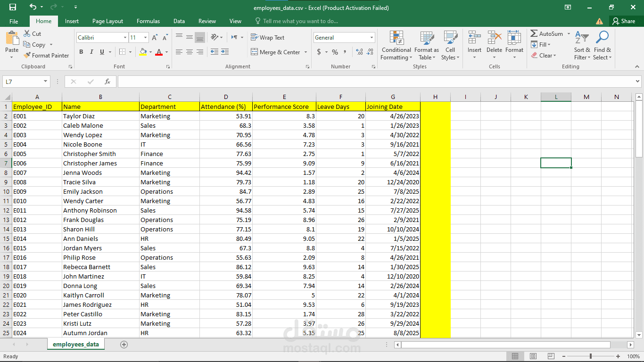The height and width of the screenshot is (362, 644).
Task: Open the font name dropdown
Action: [x=125, y=38]
